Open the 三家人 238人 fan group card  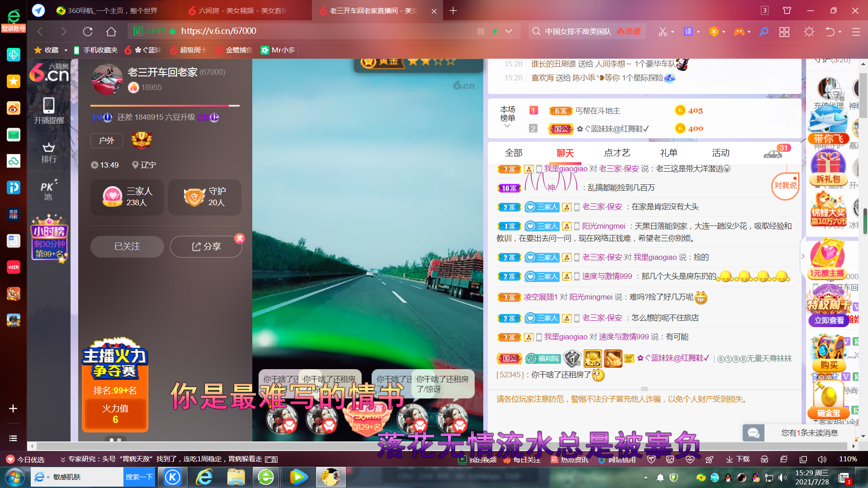pyautogui.click(x=127, y=197)
